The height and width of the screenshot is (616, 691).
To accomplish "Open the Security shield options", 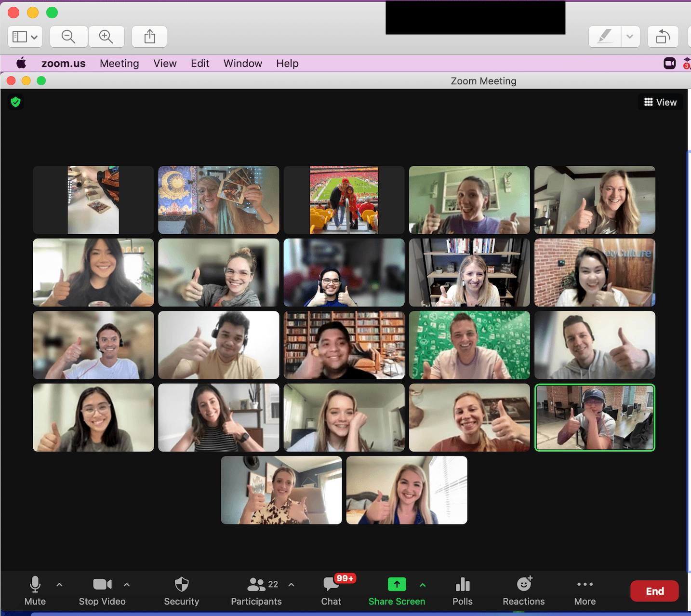I will pos(181,591).
